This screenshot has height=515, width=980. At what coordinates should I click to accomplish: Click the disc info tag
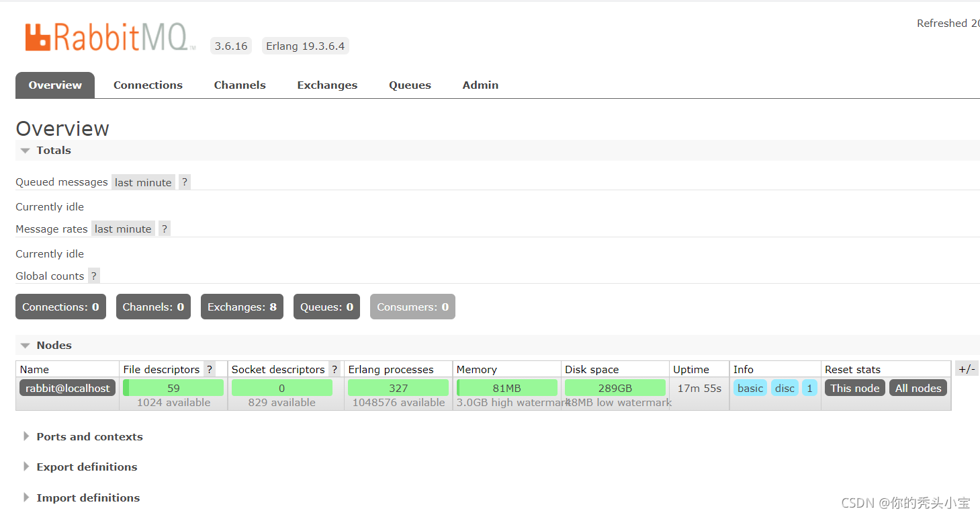[x=785, y=388]
